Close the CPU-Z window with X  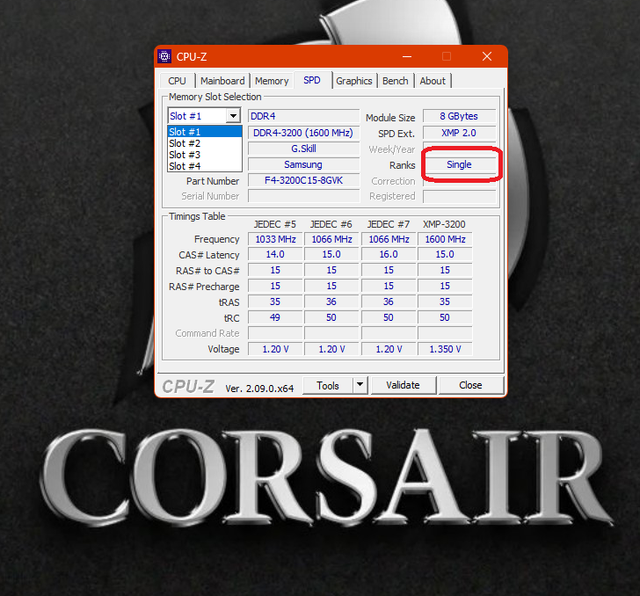[487, 56]
